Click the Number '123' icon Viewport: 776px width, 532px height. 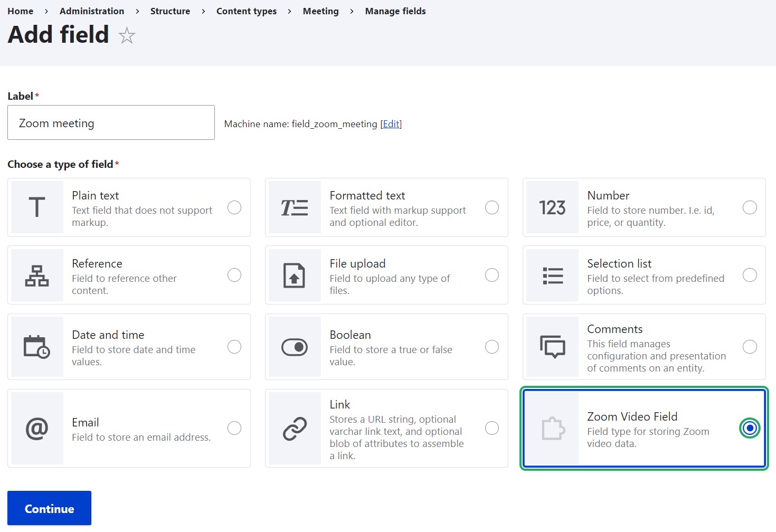click(552, 207)
